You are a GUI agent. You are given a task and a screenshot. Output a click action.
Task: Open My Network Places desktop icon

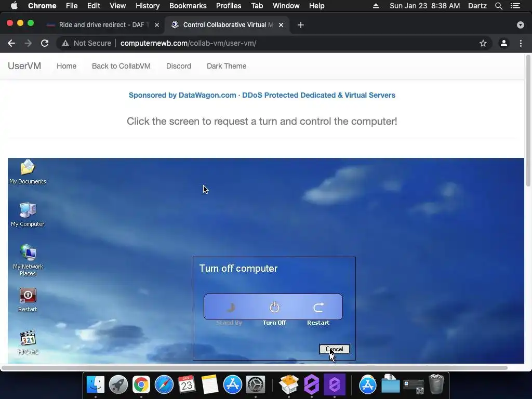[28, 260]
